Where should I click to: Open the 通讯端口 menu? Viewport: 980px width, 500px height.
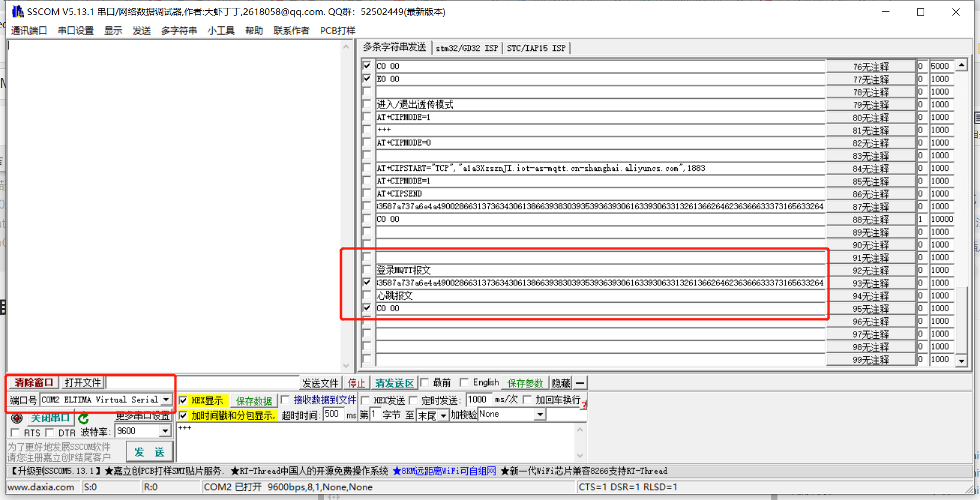[29, 31]
